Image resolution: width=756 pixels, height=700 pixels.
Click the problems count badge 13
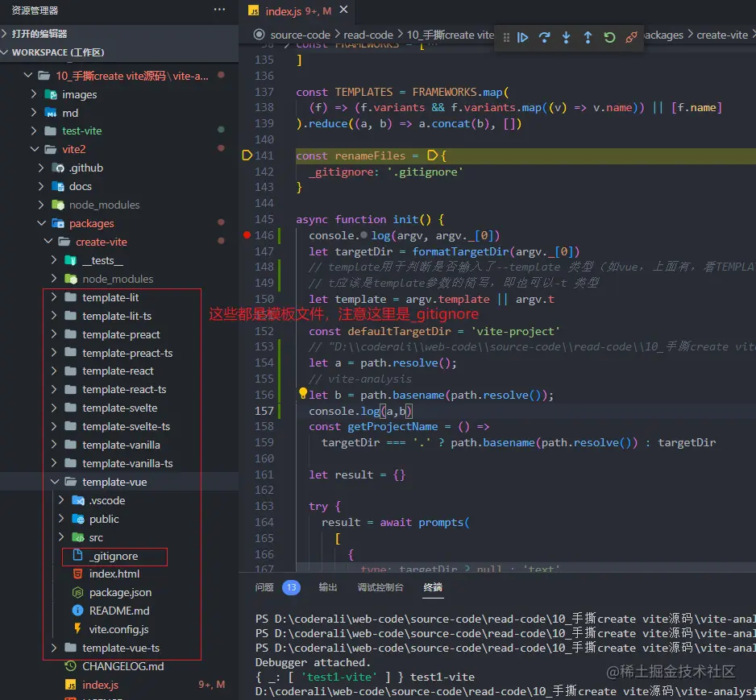pyautogui.click(x=291, y=587)
